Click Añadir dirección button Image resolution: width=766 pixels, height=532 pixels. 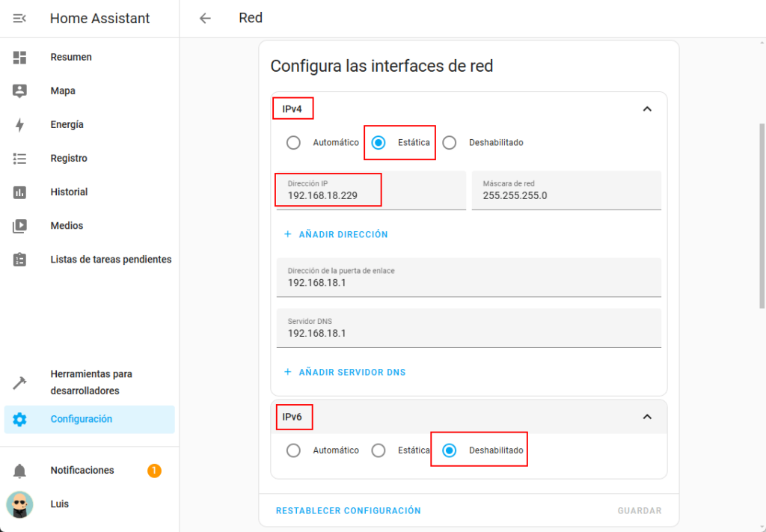coord(336,234)
